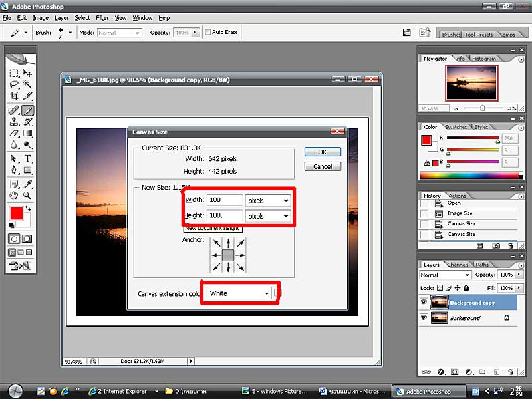Open the Brush preset picker arrow

pos(70,33)
